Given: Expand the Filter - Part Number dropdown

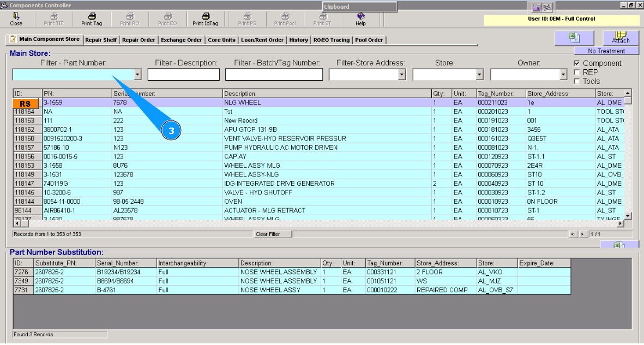Looking at the screenshot, I should coord(137,75).
